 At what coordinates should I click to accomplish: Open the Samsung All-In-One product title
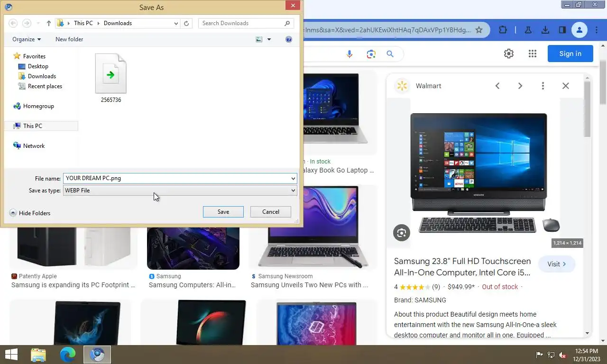[462, 267]
